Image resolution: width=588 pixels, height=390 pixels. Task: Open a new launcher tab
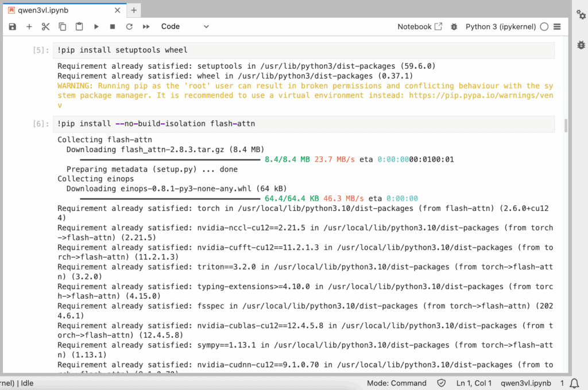coord(134,10)
